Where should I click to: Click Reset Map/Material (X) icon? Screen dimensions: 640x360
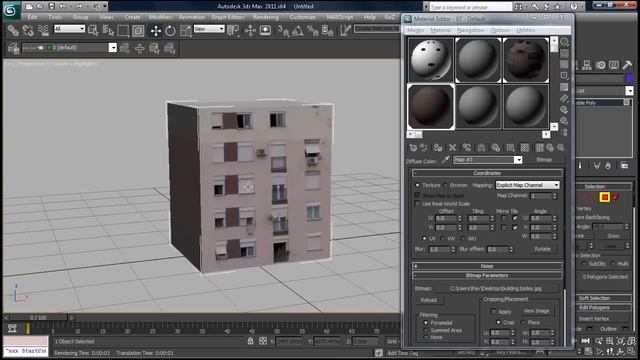tap(452, 148)
